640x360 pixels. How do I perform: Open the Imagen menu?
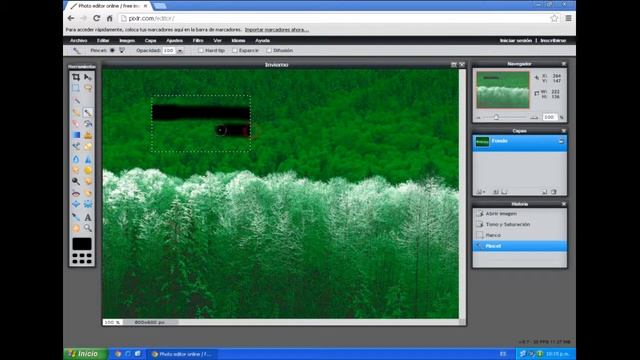click(x=127, y=40)
